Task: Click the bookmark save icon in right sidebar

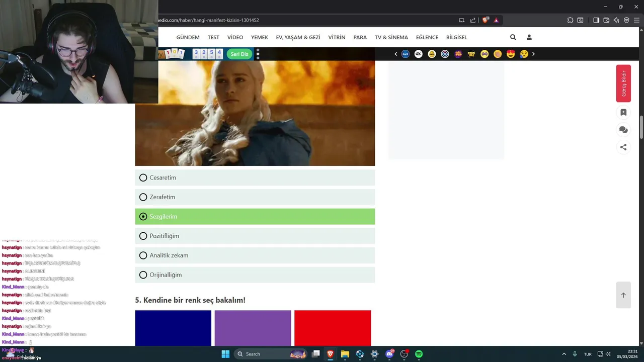Action: click(x=623, y=113)
